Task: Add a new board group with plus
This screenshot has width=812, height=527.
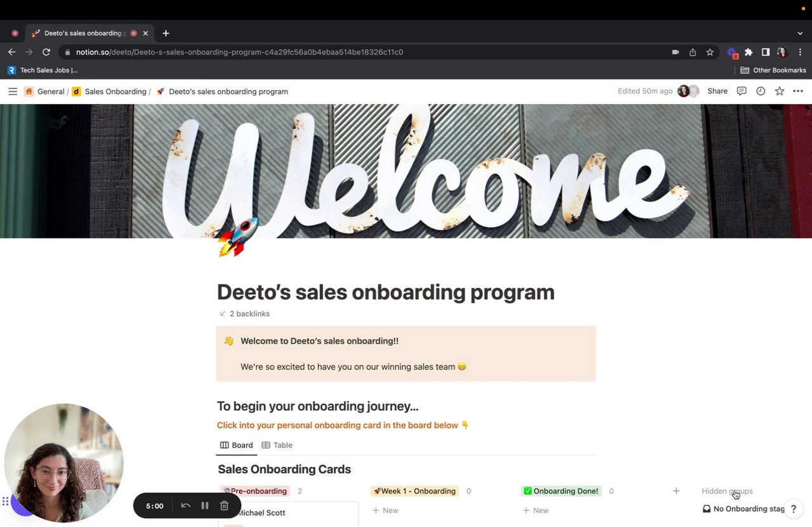Action: point(676,491)
